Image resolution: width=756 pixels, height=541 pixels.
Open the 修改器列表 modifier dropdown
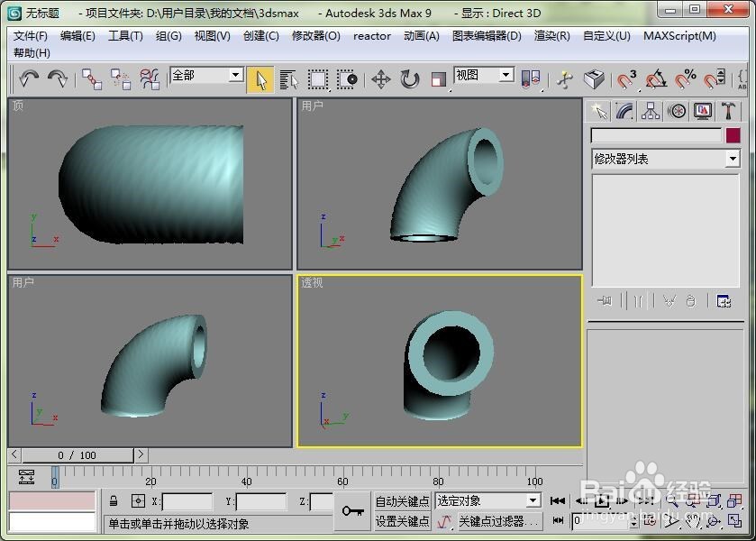coord(665,160)
